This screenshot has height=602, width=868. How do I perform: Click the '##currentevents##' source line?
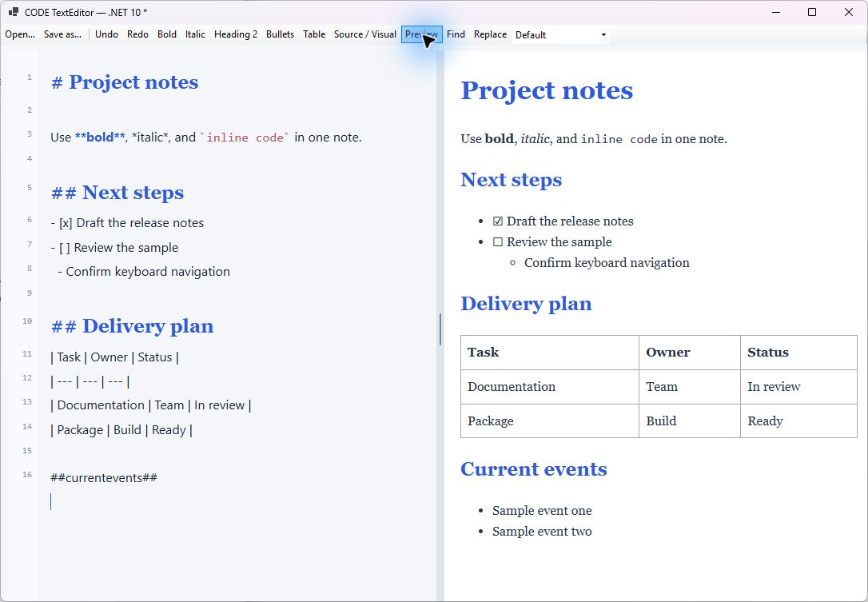(104, 478)
